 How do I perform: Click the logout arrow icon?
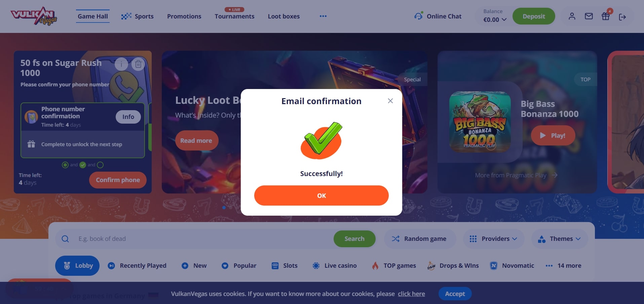tap(622, 17)
